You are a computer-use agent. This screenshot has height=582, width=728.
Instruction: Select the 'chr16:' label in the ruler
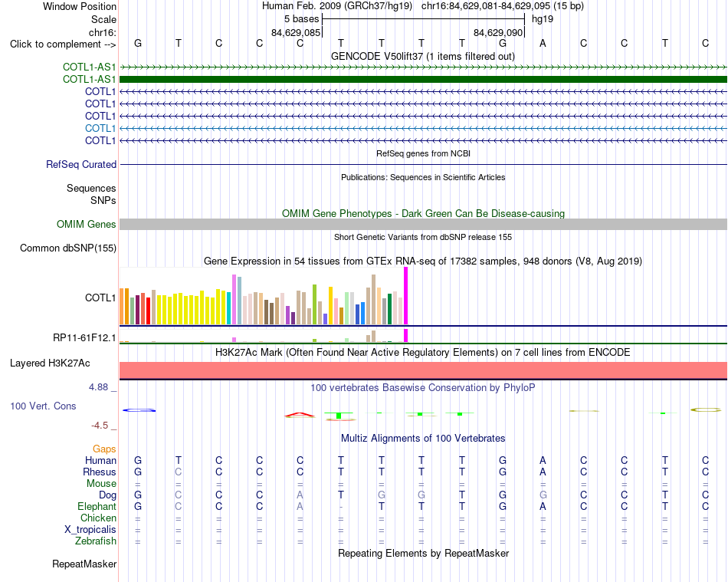pyautogui.click(x=102, y=32)
